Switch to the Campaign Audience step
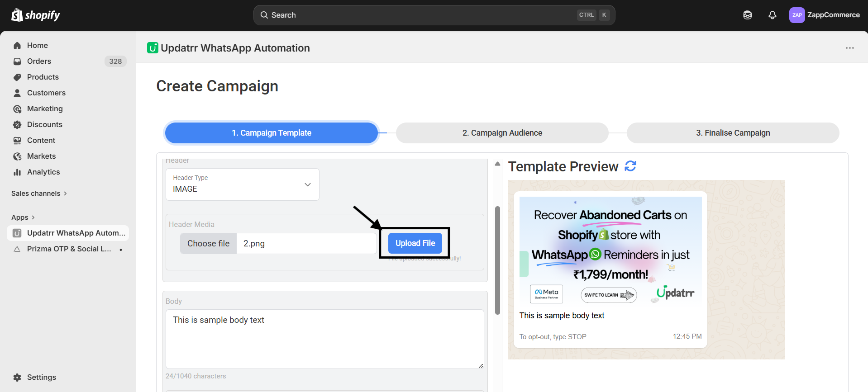868x392 pixels. tap(502, 133)
